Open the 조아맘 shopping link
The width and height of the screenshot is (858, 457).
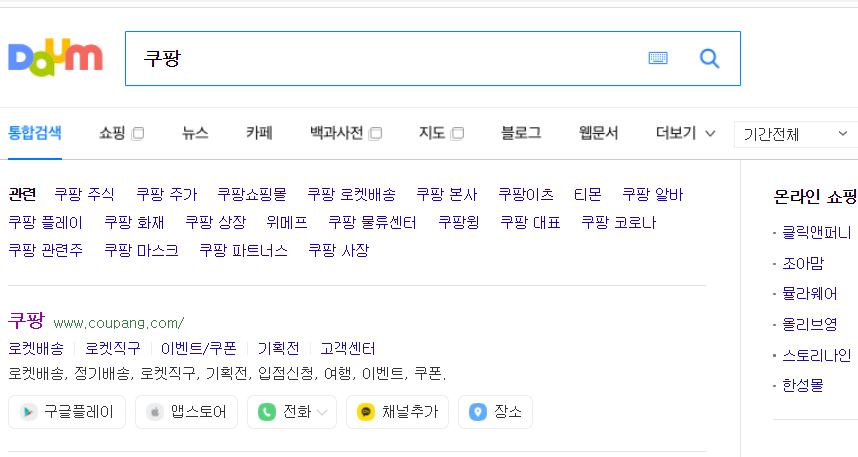pyautogui.click(x=803, y=263)
